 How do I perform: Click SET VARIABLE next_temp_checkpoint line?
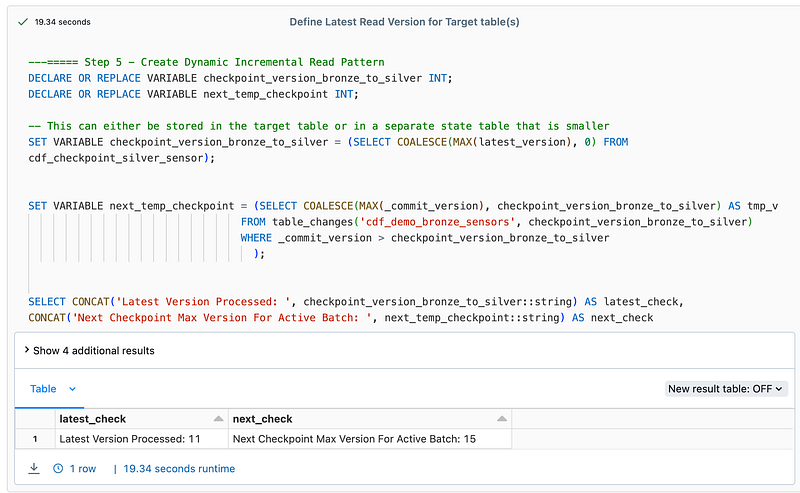403,206
